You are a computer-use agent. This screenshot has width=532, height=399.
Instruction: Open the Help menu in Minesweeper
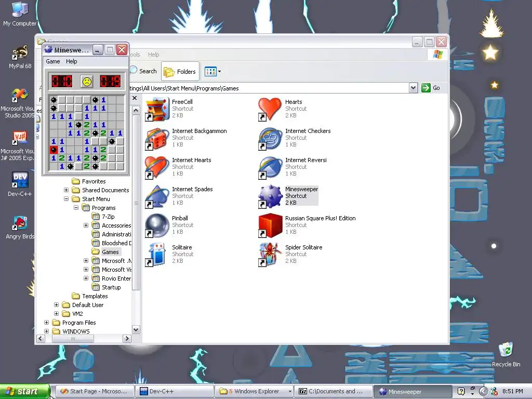click(x=71, y=61)
